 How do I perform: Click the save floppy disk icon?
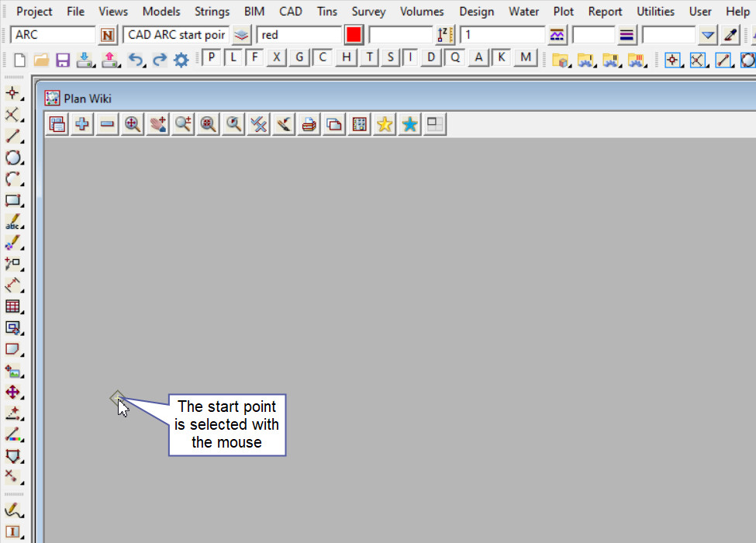(x=63, y=60)
